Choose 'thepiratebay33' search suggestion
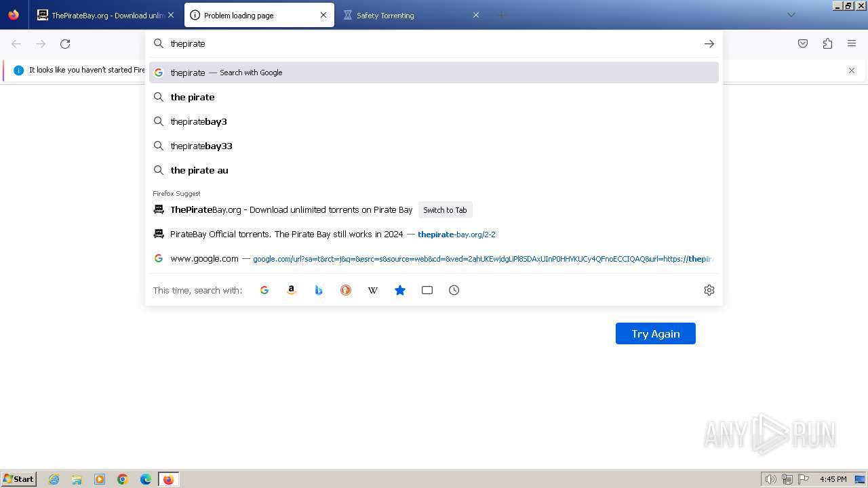 [x=434, y=146]
